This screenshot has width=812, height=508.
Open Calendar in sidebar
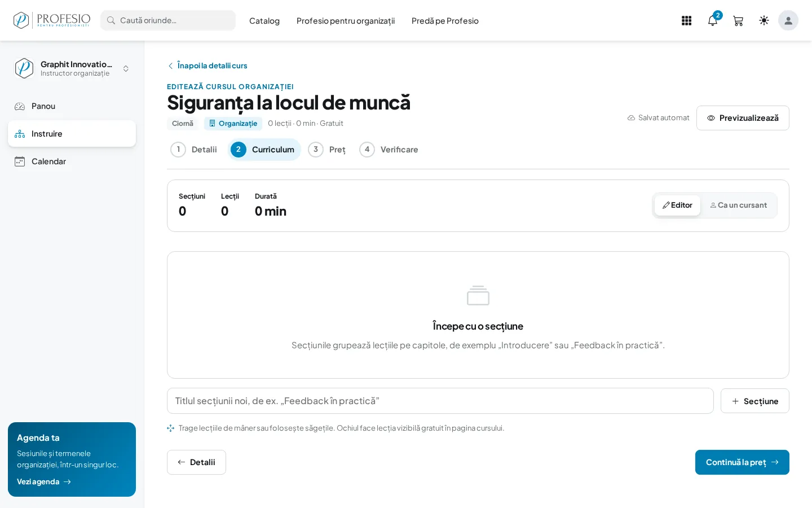pos(72,161)
